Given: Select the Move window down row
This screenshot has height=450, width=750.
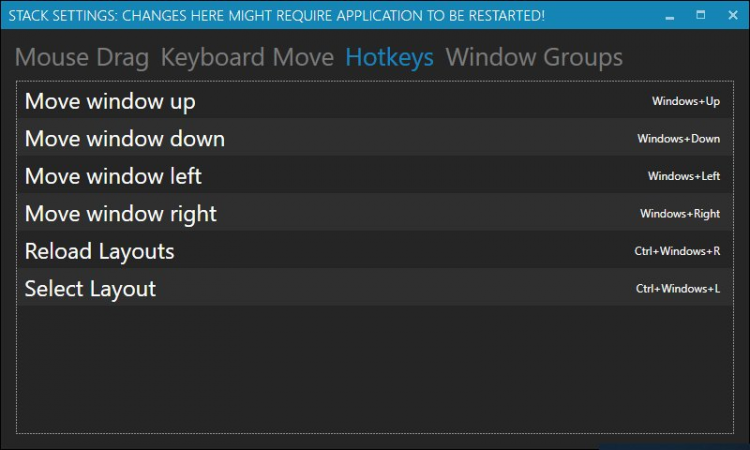Looking at the screenshot, I should pyautogui.click(x=125, y=139).
